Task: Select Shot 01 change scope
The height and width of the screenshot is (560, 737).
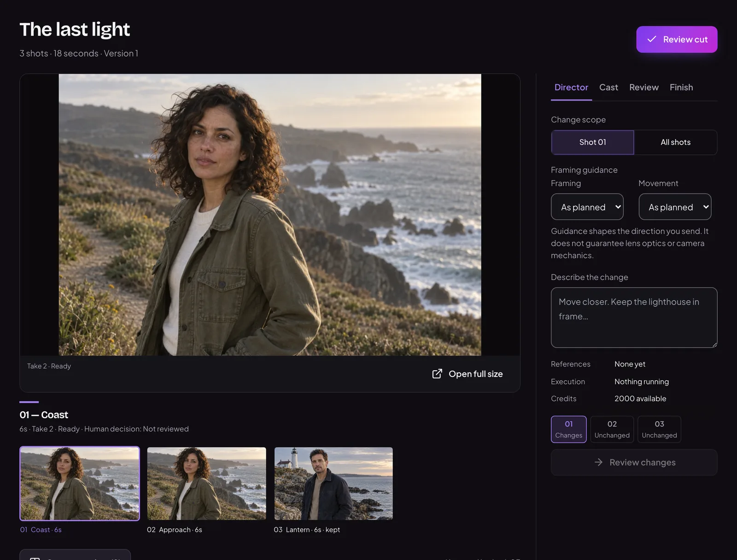Action: coord(592,142)
